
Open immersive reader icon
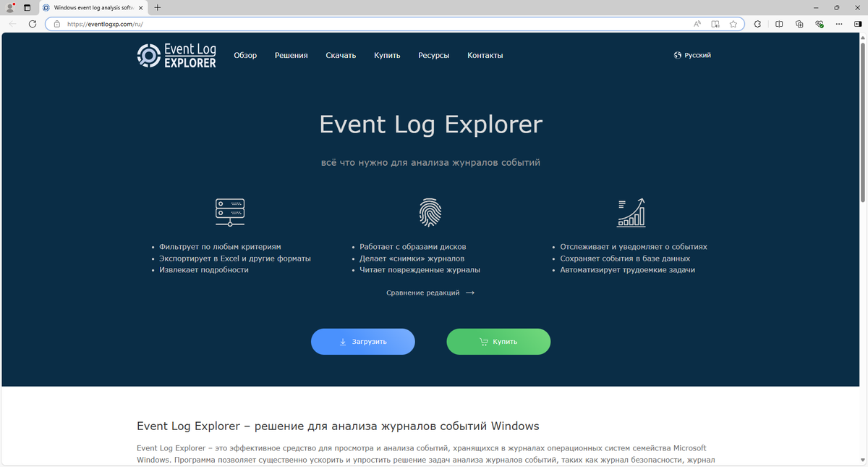pyautogui.click(x=715, y=24)
